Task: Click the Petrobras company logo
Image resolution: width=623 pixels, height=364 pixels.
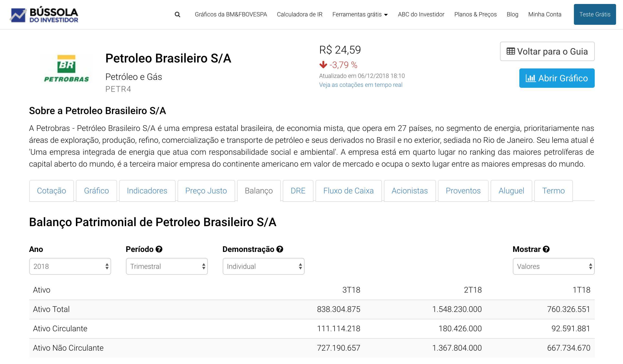Action: [66, 68]
